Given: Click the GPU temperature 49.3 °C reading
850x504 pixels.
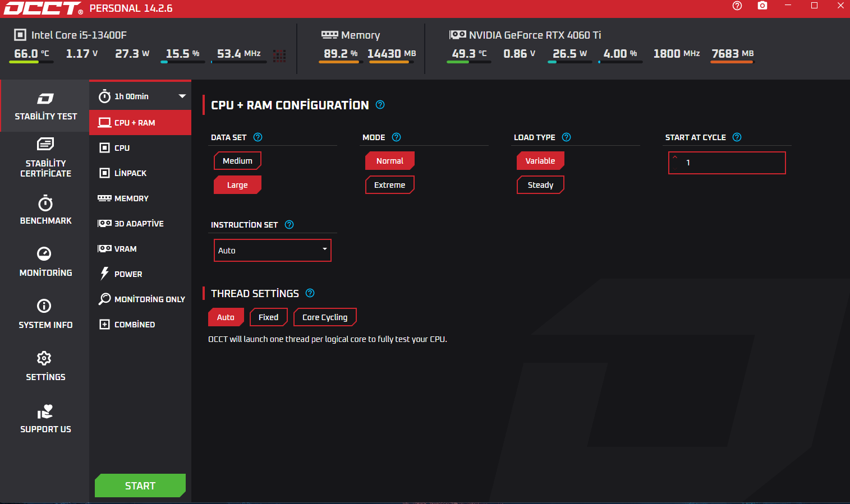Looking at the screenshot, I should click(x=469, y=54).
